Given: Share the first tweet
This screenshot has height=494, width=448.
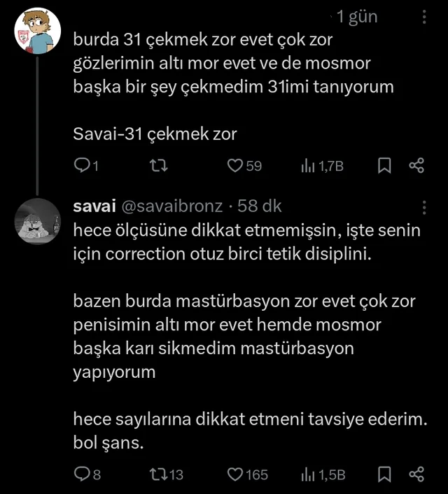Looking at the screenshot, I should 416,166.
